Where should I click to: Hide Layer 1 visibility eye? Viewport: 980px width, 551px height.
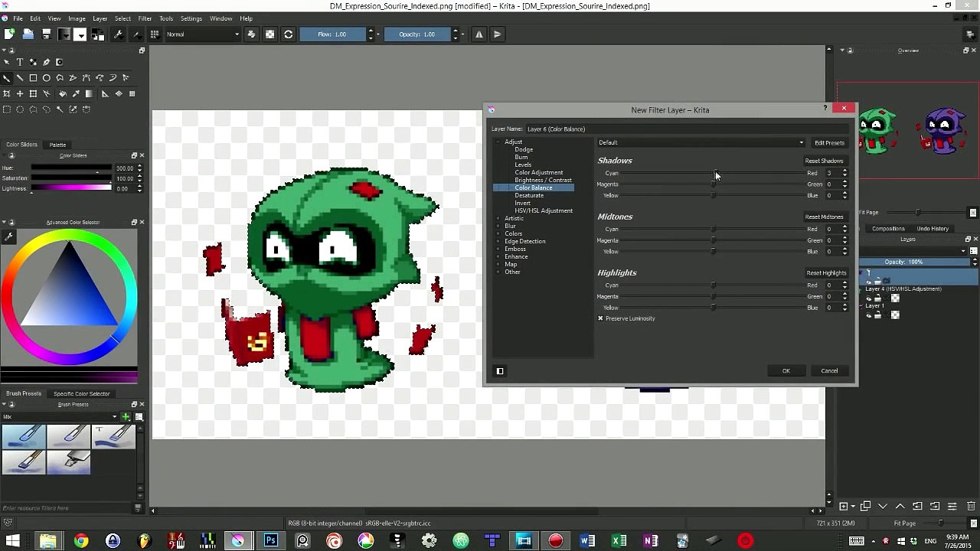click(869, 315)
